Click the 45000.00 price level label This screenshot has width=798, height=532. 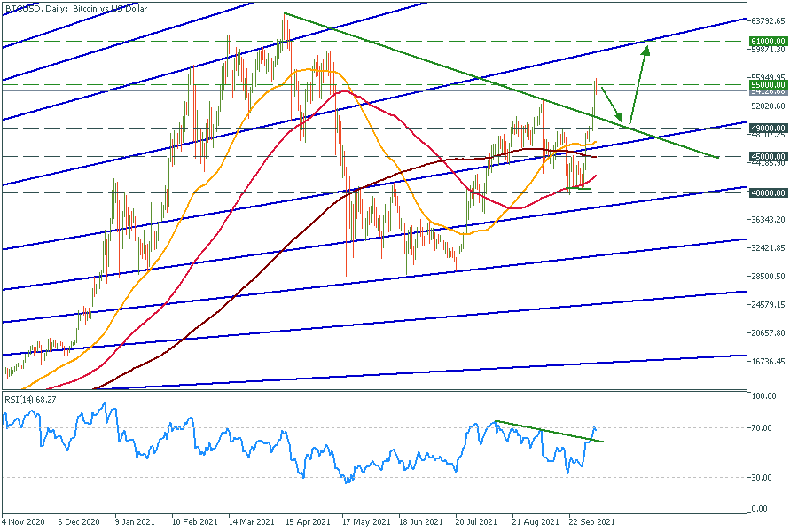[x=768, y=156]
